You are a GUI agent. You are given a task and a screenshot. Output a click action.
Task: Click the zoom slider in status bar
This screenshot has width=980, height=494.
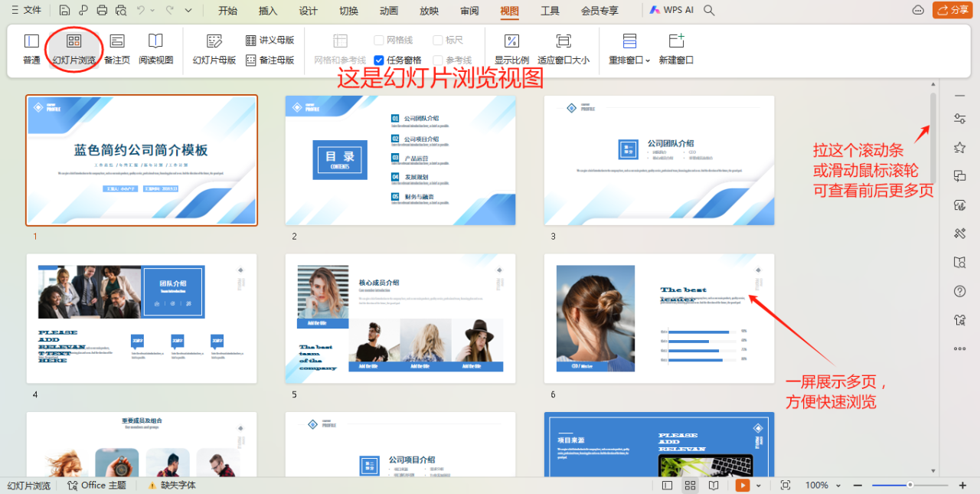(x=910, y=486)
